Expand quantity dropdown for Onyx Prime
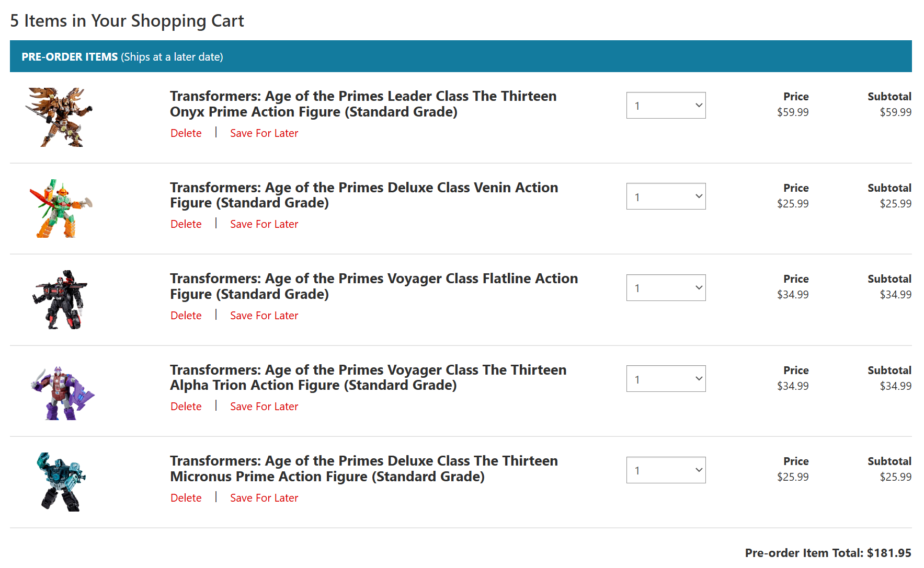The height and width of the screenshot is (568, 924). click(666, 106)
